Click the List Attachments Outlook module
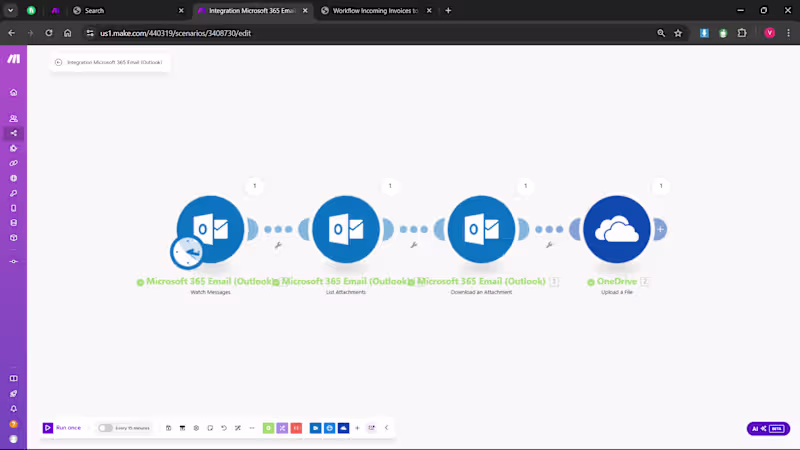 point(346,229)
